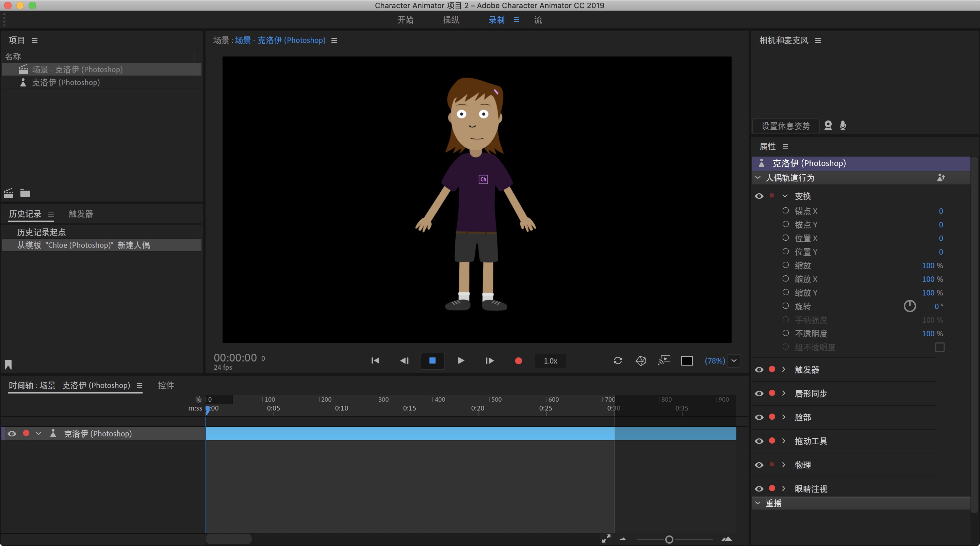Click the large mountain zoom-in icon
Image resolution: width=980 pixels, height=546 pixels.
pos(727,539)
